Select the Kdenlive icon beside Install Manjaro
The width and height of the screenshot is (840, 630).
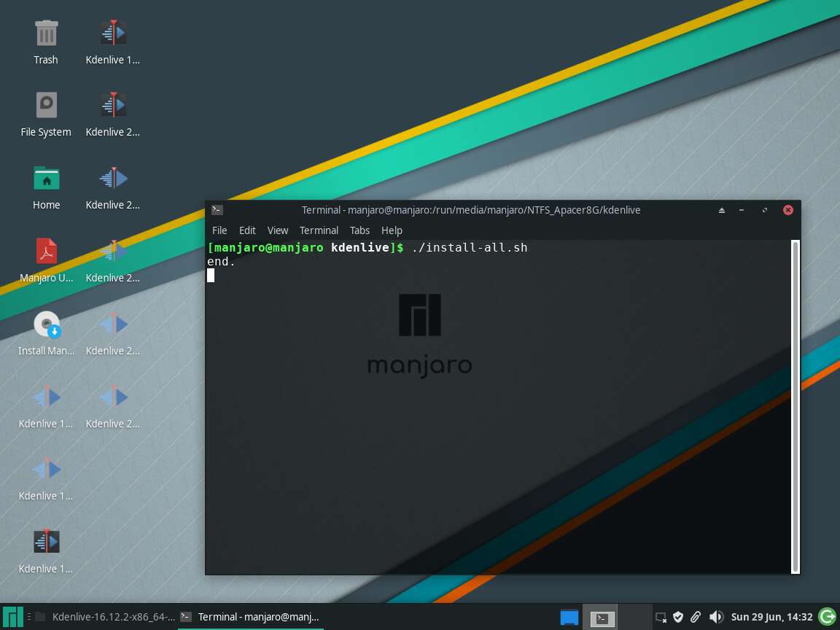pyautogui.click(x=113, y=324)
